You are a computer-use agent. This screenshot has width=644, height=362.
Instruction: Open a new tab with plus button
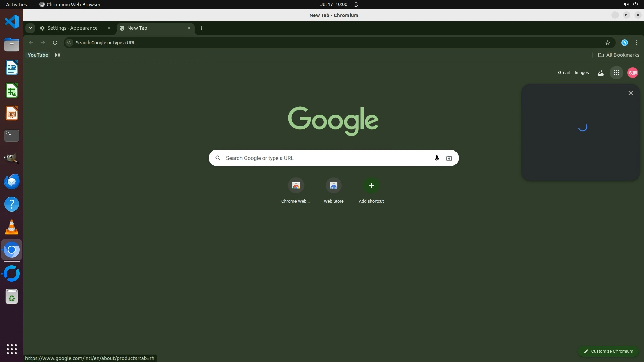(x=201, y=28)
